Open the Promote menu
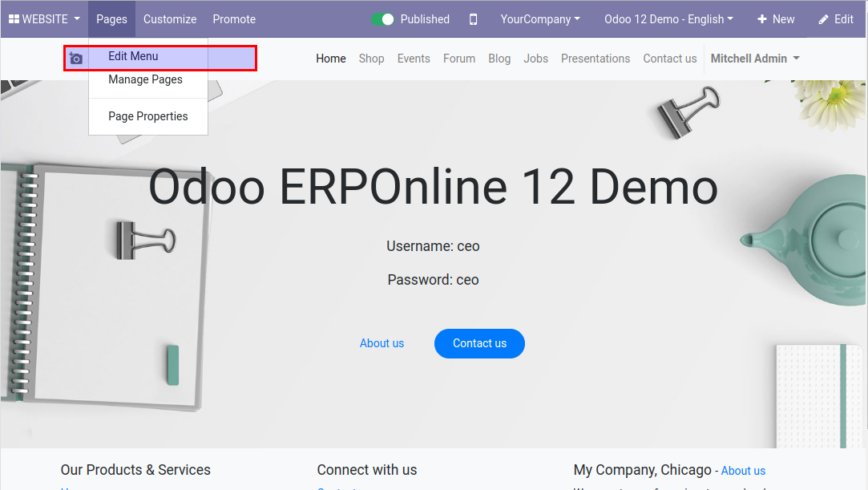Image resolution: width=868 pixels, height=490 pixels. coord(234,19)
